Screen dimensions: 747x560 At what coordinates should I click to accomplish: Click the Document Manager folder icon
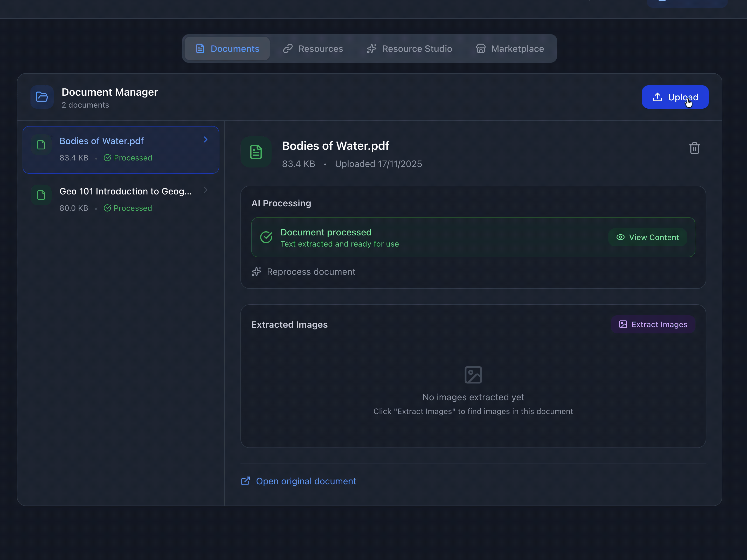tap(42, 97)
